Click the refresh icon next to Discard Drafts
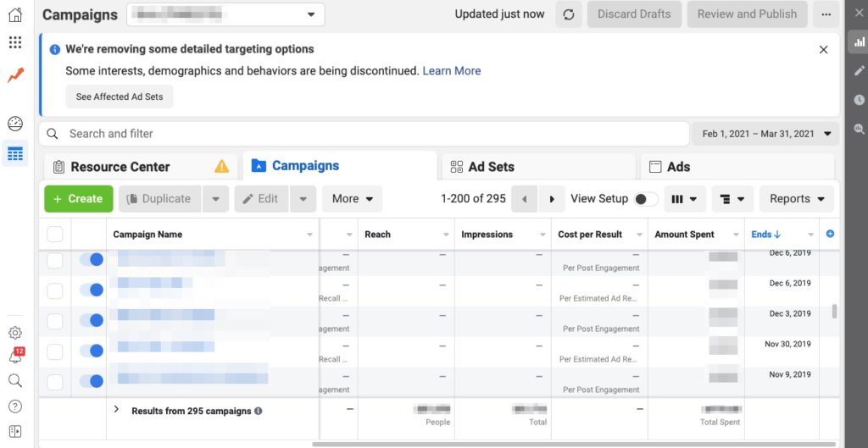Screen dimensions: 868x448 (x=568, y=14)
